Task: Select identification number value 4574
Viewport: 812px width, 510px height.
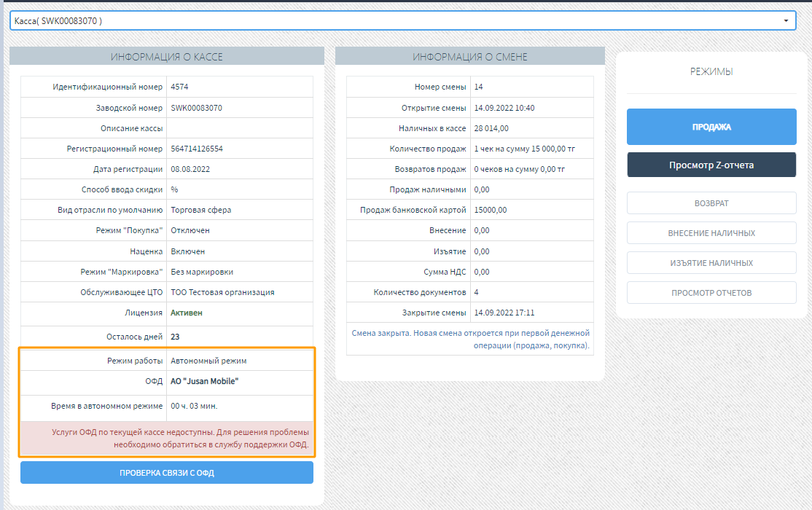Action: (x=180, y=87)
